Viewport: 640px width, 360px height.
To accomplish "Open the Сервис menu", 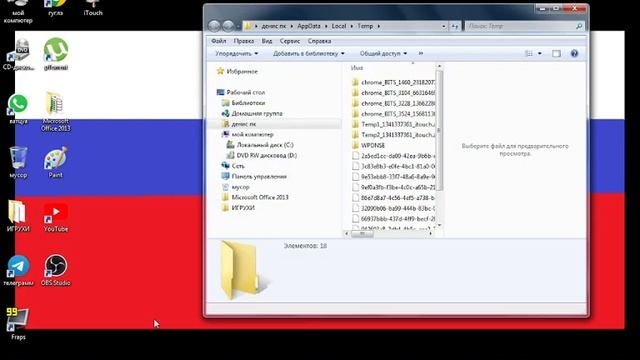I will tap(290, 41).
